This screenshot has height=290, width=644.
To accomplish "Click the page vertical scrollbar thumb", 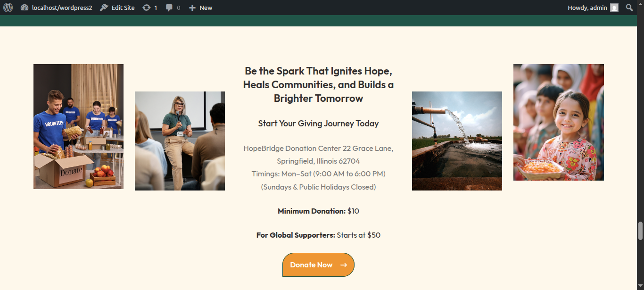I will point(640,231).
